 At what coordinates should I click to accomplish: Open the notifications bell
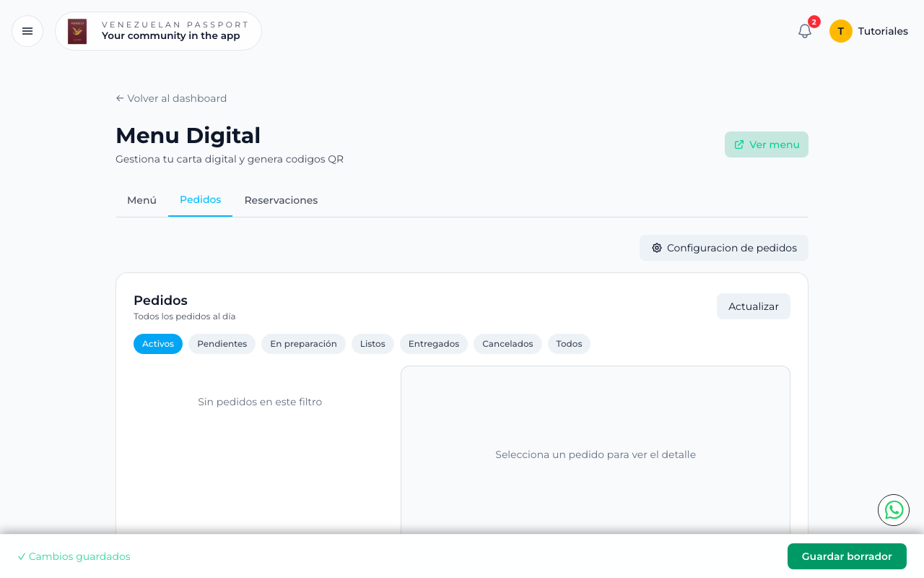[805, 31]
